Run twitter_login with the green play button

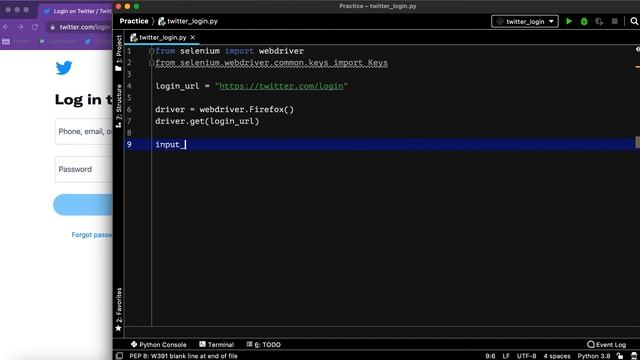tap(569, 21)
